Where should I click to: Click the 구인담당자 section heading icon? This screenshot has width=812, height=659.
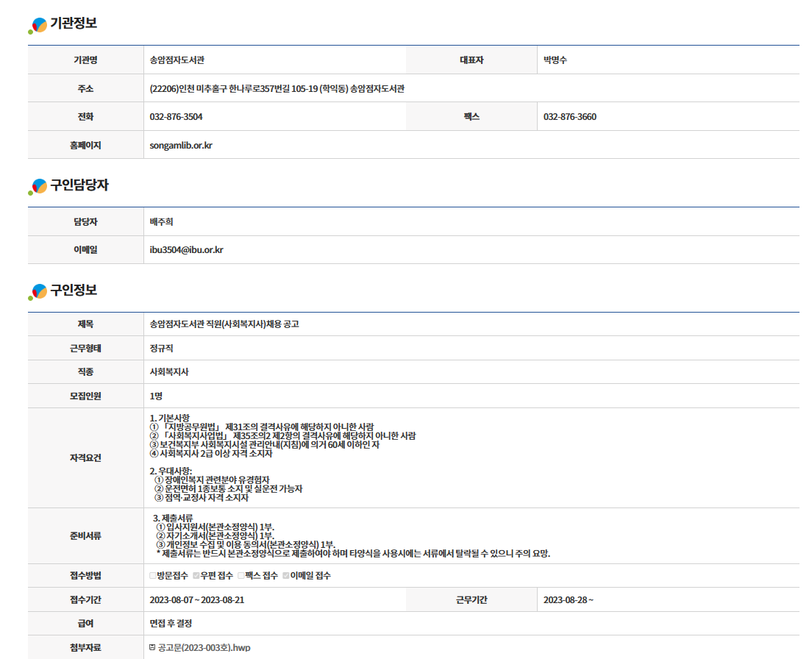38,187
